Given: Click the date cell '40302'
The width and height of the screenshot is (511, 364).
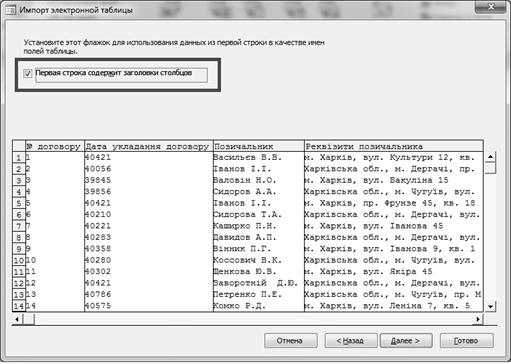Looking at the screenshot, I should point(149,271).
